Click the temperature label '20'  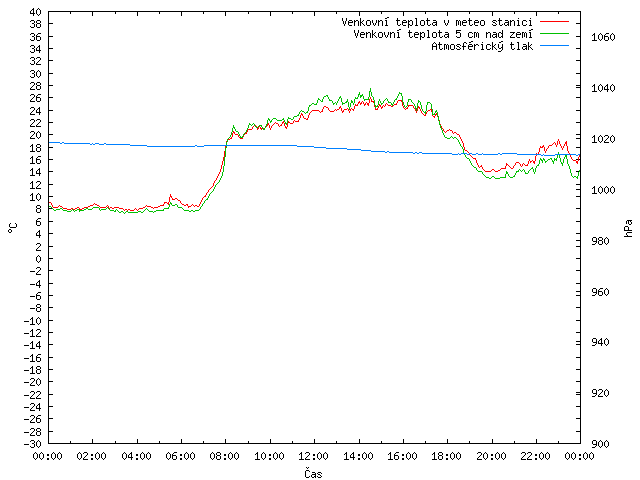coord(36,135)
